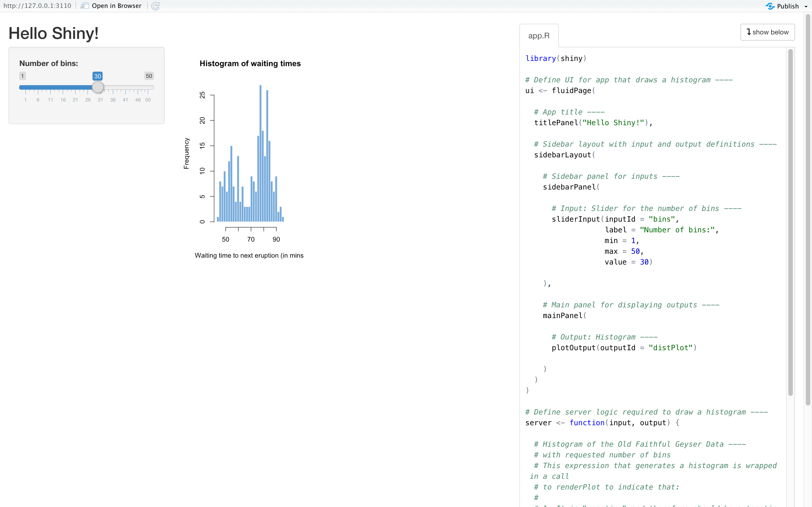Screen dimensions: 812x507
Task: Click the URL http://127.0.0.1:3110 text
Action: [x=37, y=6]
